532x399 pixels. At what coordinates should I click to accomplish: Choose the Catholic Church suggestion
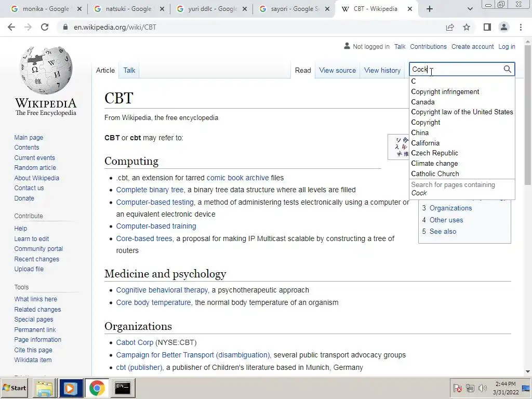[462, 174]
